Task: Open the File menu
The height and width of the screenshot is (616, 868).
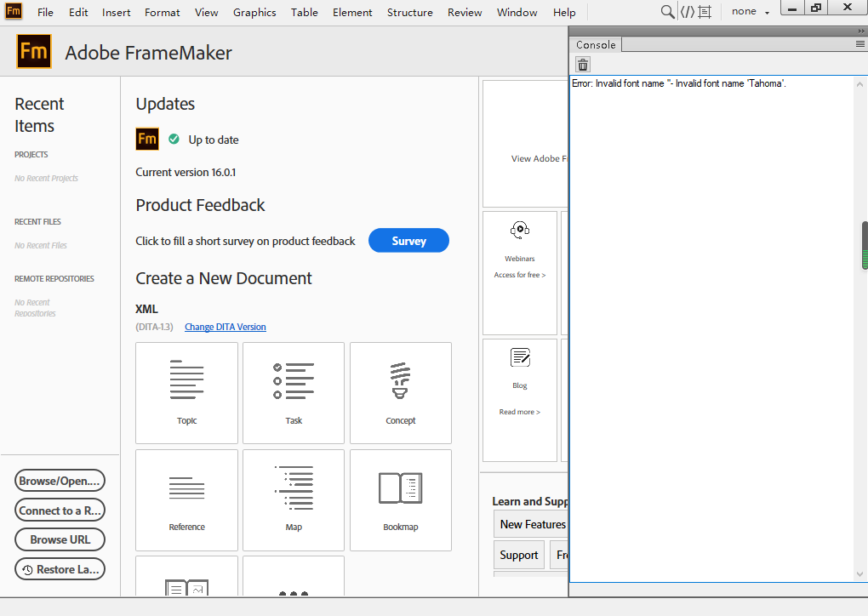Action: click(45, 12)
